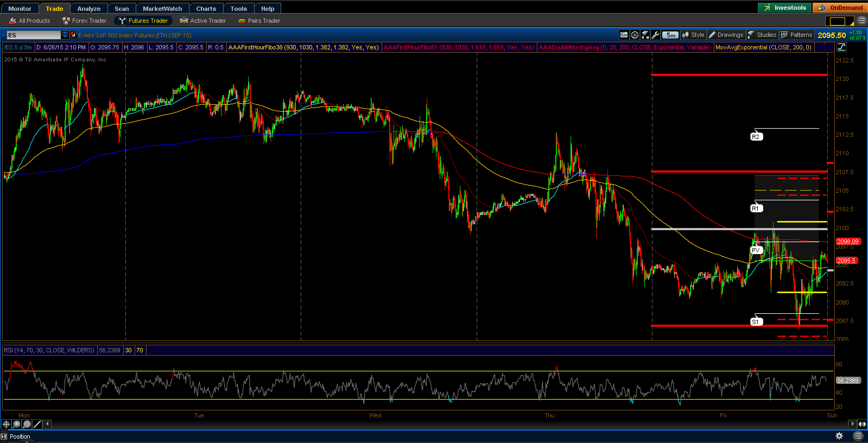Switch to the Monitor tab
868x443 pixels.
20,9
